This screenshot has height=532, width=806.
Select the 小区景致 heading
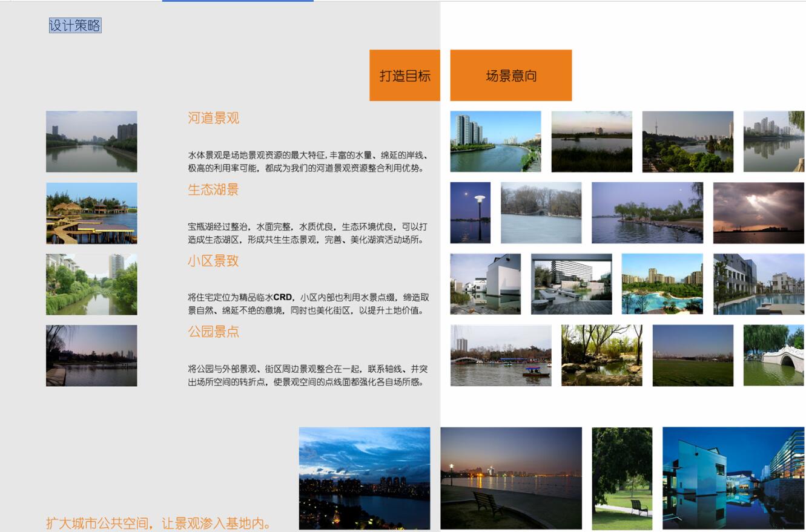[213, 261]
